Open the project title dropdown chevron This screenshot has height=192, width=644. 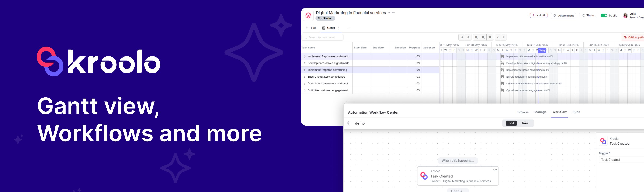pyautogui.click(x=389, y=13)
